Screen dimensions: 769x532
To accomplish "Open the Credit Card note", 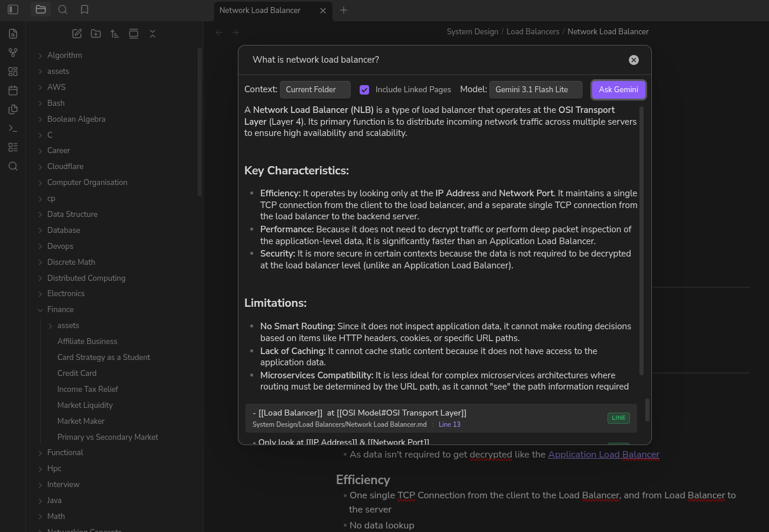I will 77,374.
